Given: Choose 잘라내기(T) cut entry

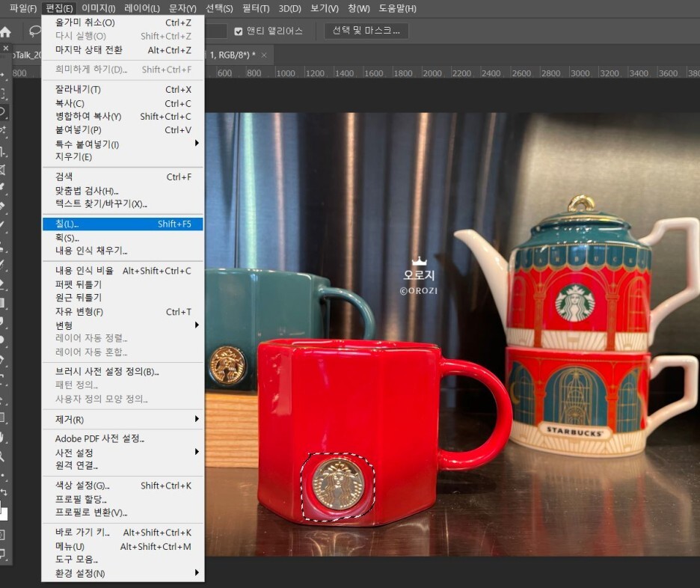Looking at the screenshot, I should (x=123, y=89).
